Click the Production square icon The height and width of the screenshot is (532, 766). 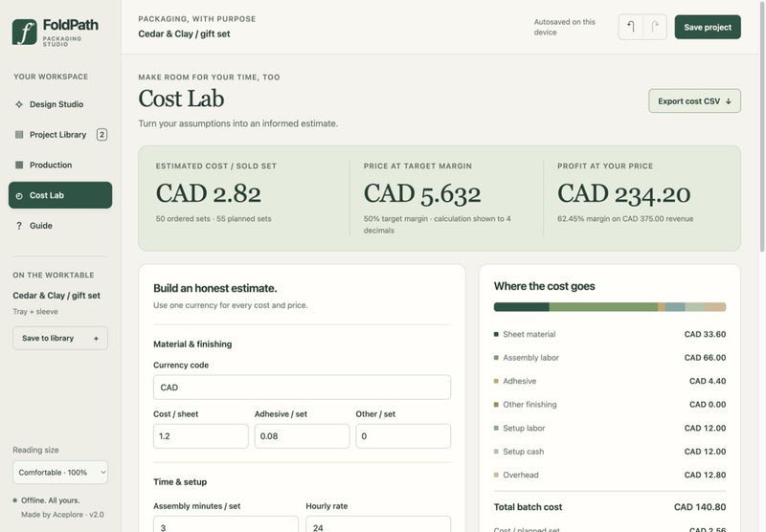tap(19, 165)
